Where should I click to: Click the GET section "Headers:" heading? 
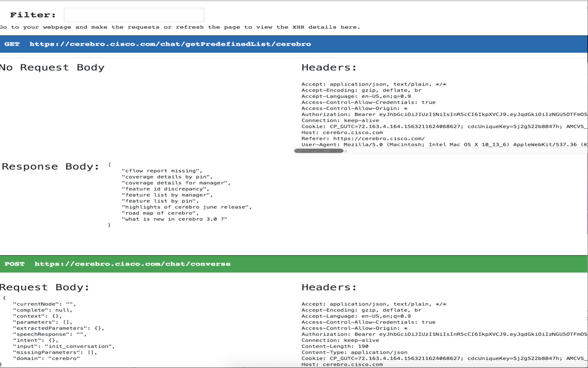[x=329, y=68]
